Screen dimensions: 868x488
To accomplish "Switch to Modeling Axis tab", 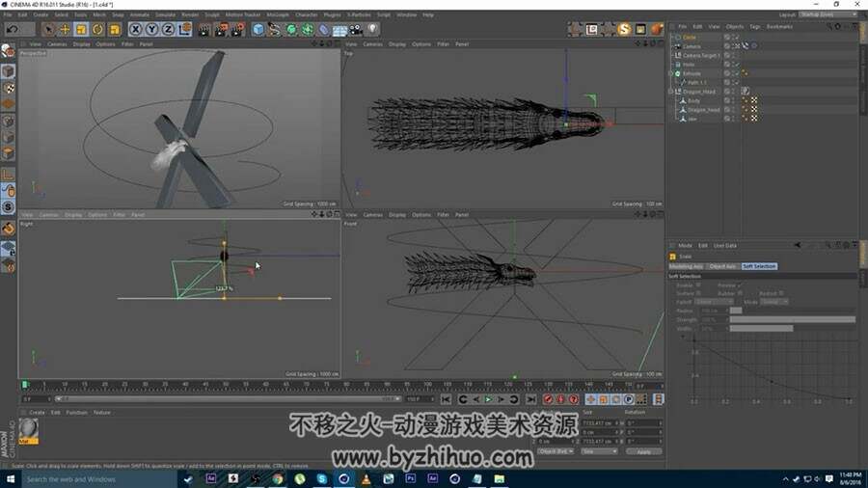I will (x=687, y=266).
